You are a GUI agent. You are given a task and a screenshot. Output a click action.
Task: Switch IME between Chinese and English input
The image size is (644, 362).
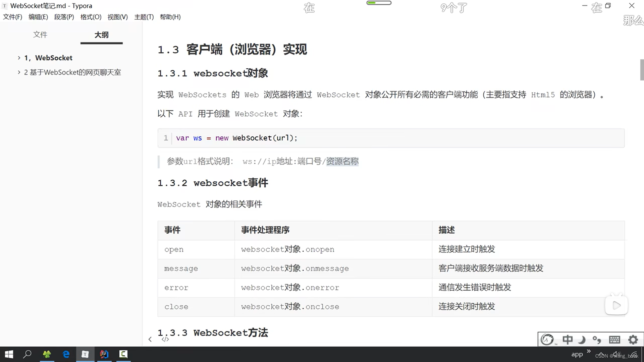(x=568, y=340)
